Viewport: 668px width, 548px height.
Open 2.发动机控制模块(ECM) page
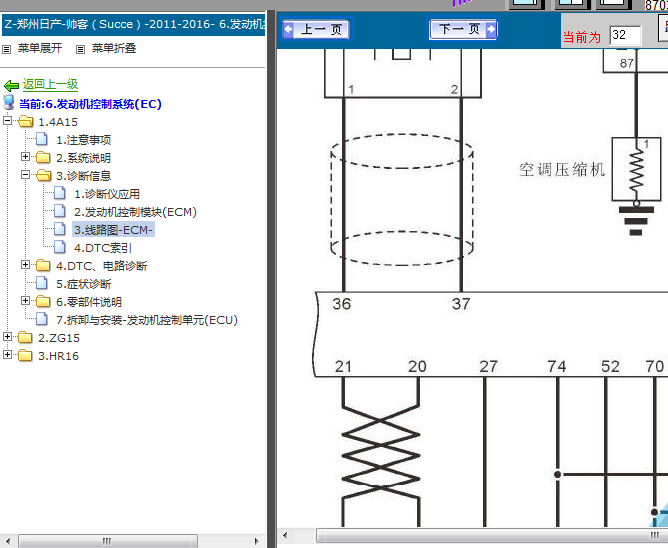coord(135,212)
